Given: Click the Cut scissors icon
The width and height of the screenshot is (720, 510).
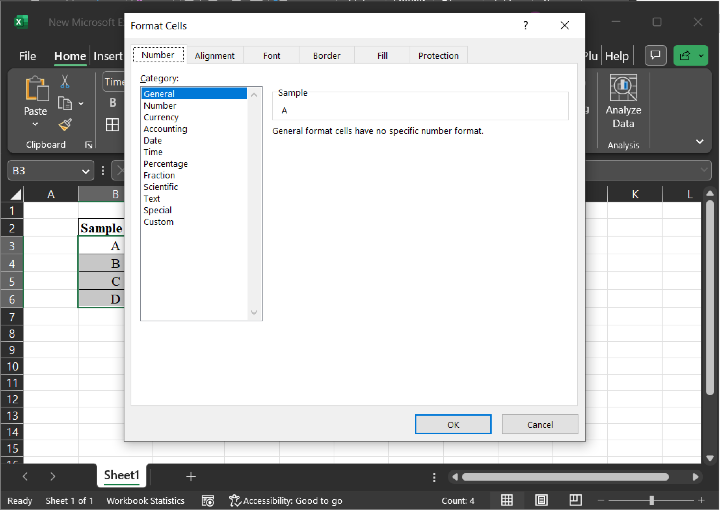Looking at the screenshot, I should click(65, 81).
